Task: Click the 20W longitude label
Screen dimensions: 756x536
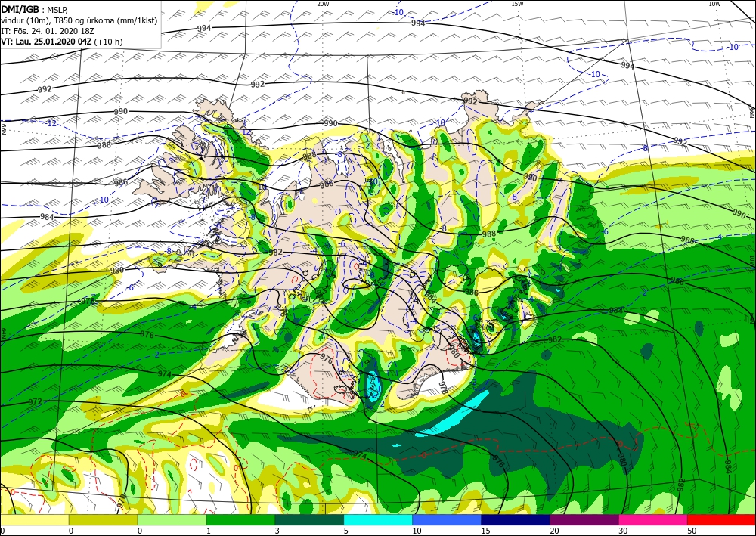Action: click(x=323, y=4)
